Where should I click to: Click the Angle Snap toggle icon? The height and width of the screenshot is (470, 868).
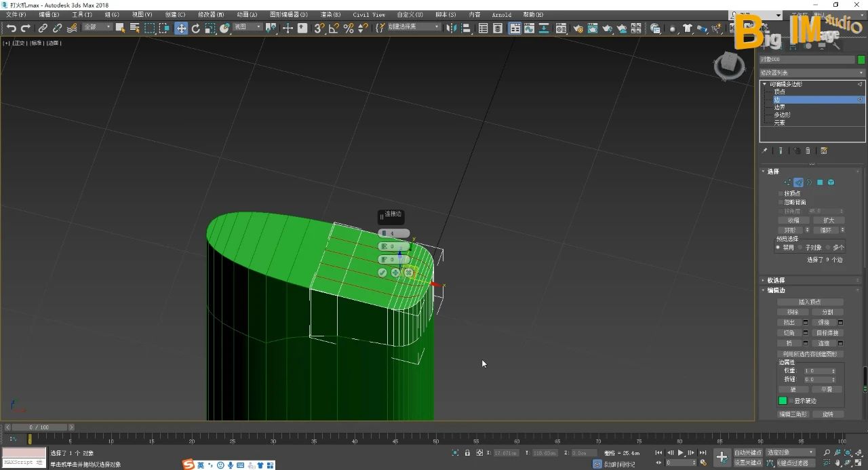(x=334, y=28)
